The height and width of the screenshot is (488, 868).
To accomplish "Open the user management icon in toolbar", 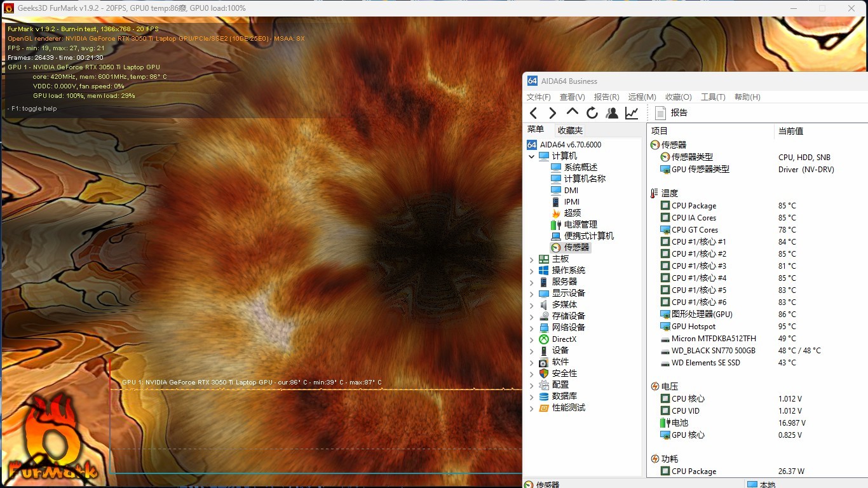I will coord(612,113).
